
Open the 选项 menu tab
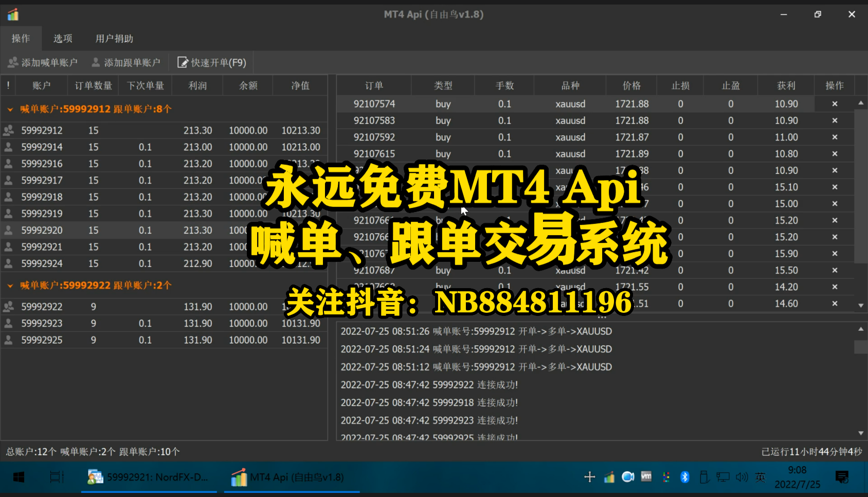tap(63, 39)
